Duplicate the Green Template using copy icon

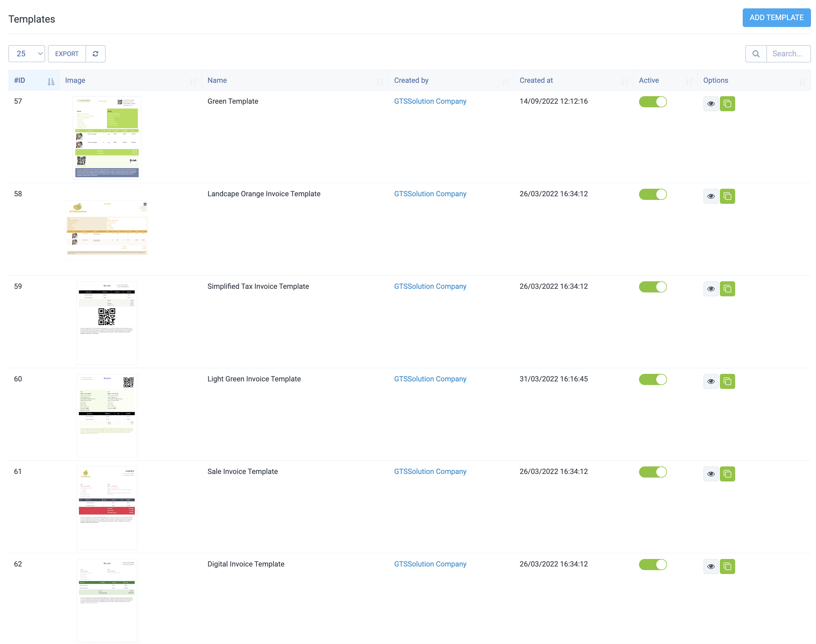click(728, 103)
